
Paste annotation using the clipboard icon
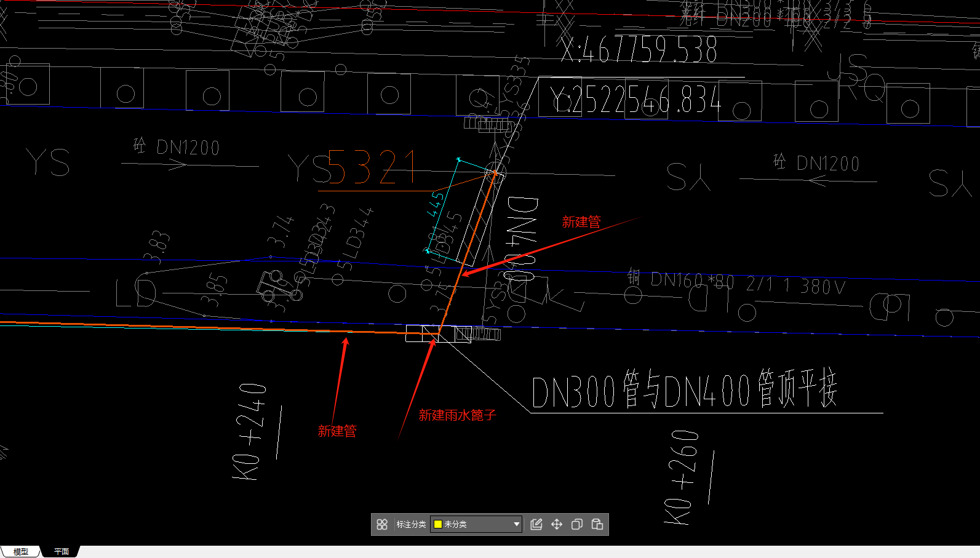pos(597,524)
